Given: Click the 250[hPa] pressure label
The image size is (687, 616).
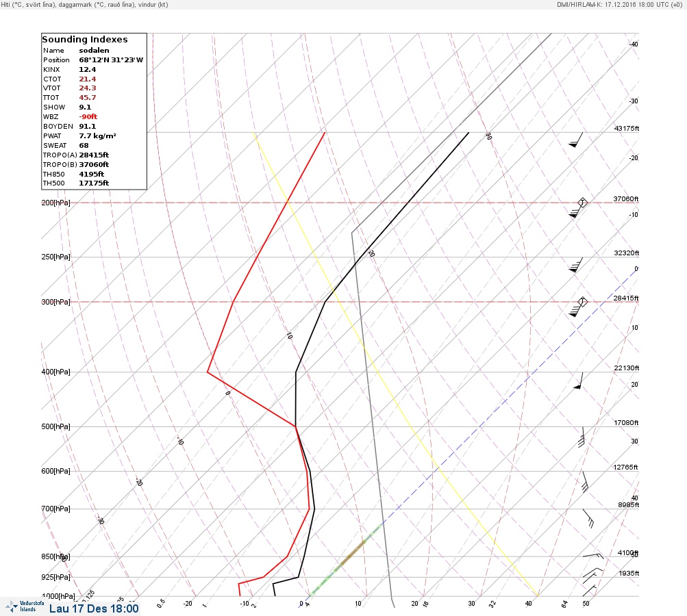Looking at the screenshot, I should (55, 257).
